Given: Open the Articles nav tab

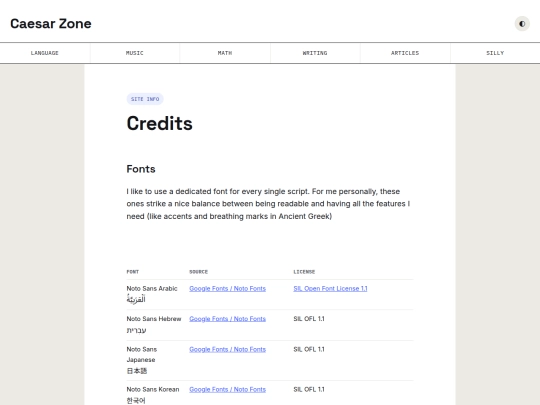Looking at the screenshot, I should (x=405, y=53).
